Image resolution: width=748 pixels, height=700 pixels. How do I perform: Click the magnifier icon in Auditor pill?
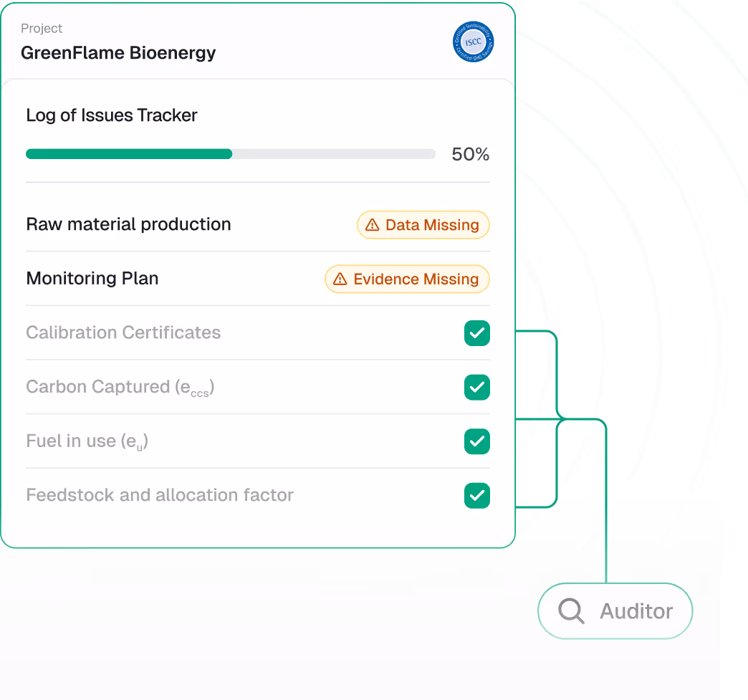point(571,610)
